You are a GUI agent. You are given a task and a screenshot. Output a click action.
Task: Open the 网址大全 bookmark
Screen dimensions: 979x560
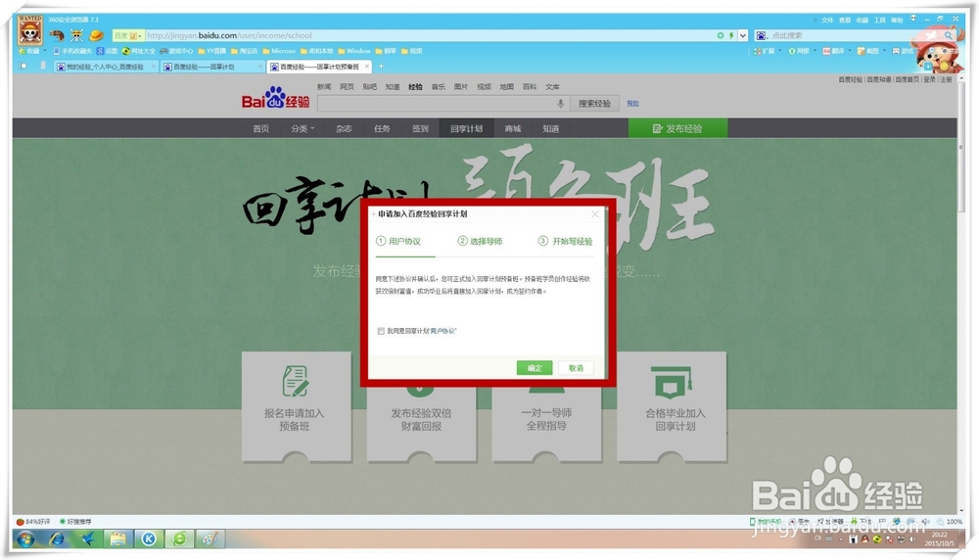coord(139,51)
